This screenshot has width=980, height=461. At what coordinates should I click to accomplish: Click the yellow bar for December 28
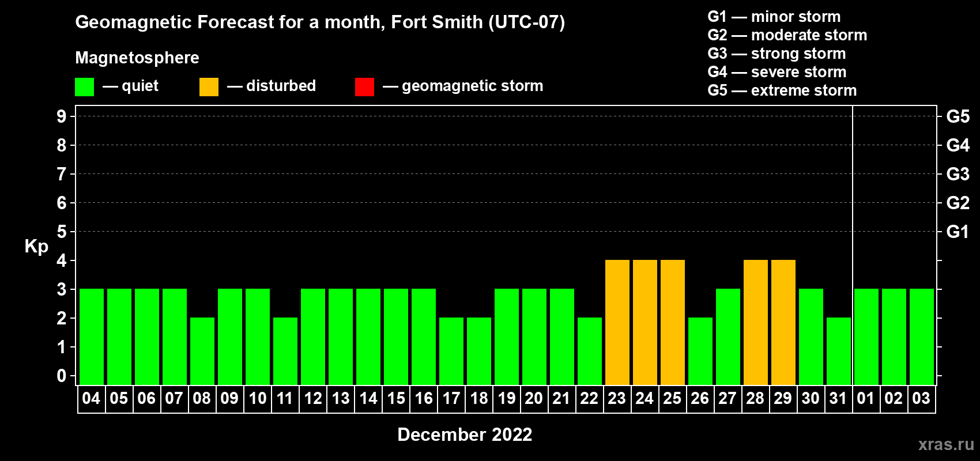pyautogui.click(x=755, y=322)
